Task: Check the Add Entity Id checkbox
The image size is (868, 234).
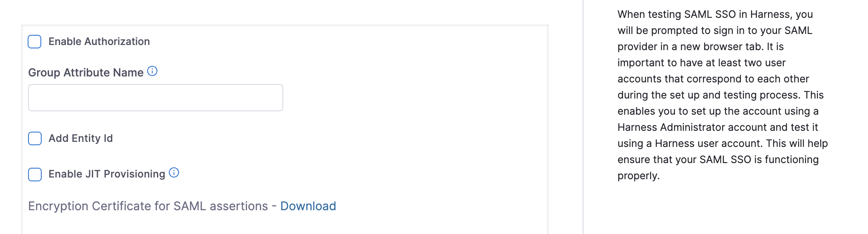Action: click(35, 138)
